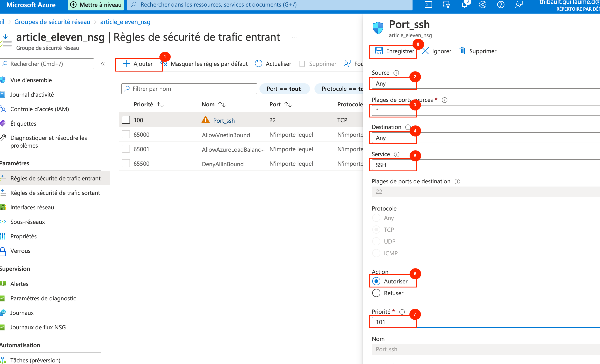600x364 pixels.
Task: Open Cloud Shell terminal icon
Action: [428, 5]
